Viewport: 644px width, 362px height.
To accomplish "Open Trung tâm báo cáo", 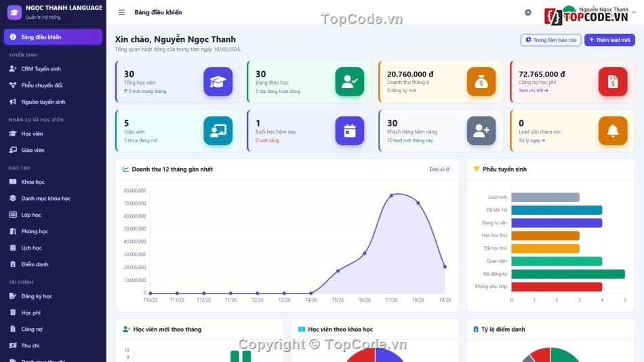I will click(x=550, y=40).
